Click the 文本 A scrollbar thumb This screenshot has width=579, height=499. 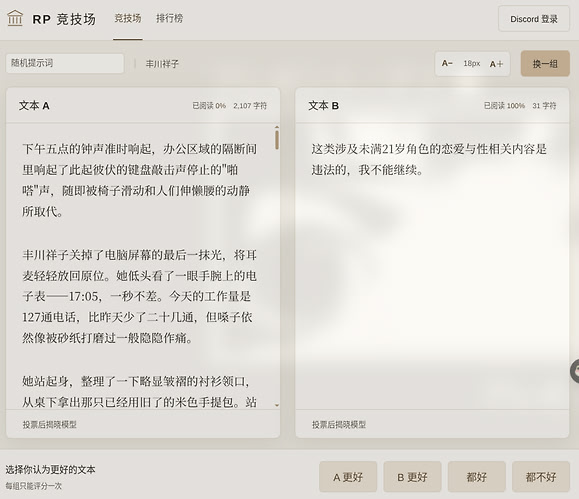277,139
